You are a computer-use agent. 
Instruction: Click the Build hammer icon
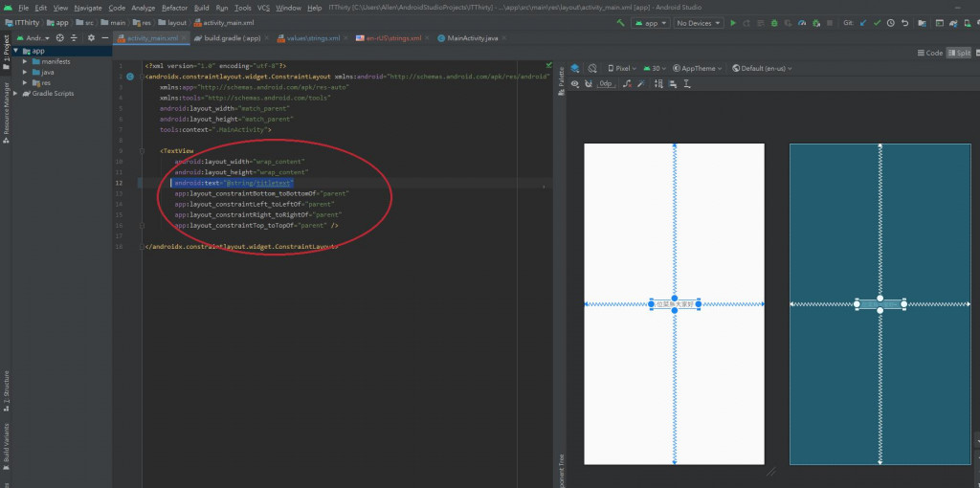coord(622,22)
